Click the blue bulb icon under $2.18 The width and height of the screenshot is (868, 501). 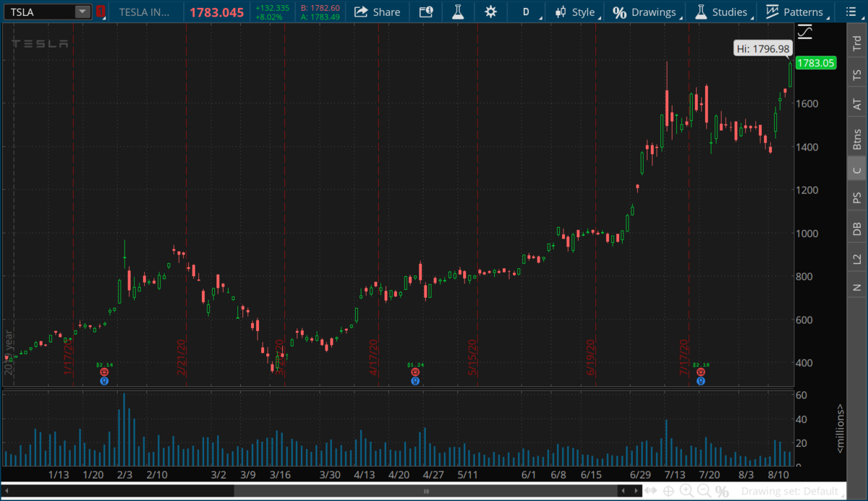701,380
